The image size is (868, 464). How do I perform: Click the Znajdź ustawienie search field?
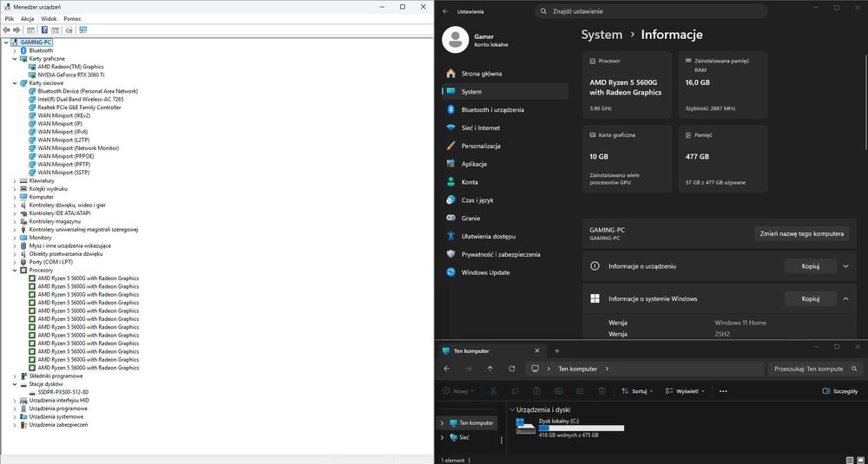651,11
